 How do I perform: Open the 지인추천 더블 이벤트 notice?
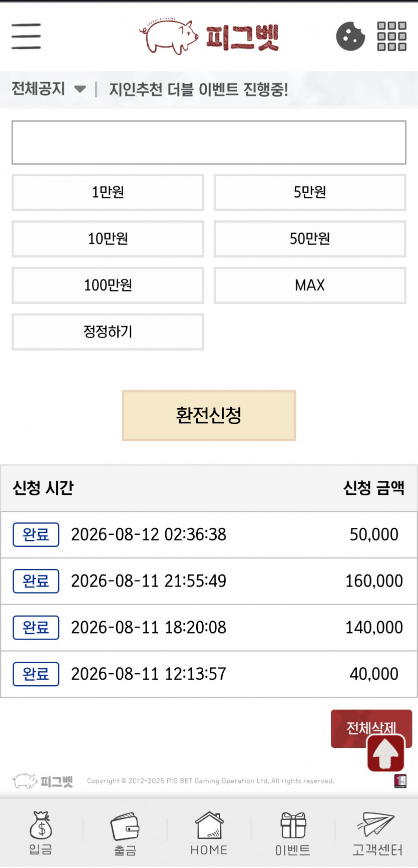(x=199, y=90)
